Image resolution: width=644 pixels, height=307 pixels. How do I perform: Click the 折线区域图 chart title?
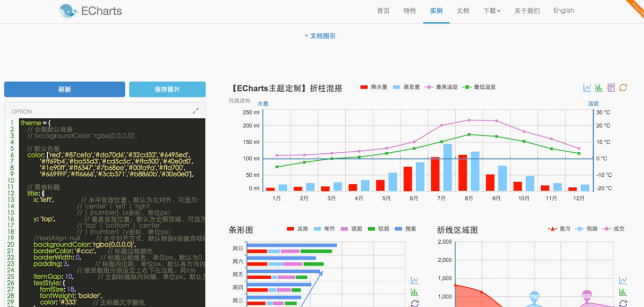(457, 230)
